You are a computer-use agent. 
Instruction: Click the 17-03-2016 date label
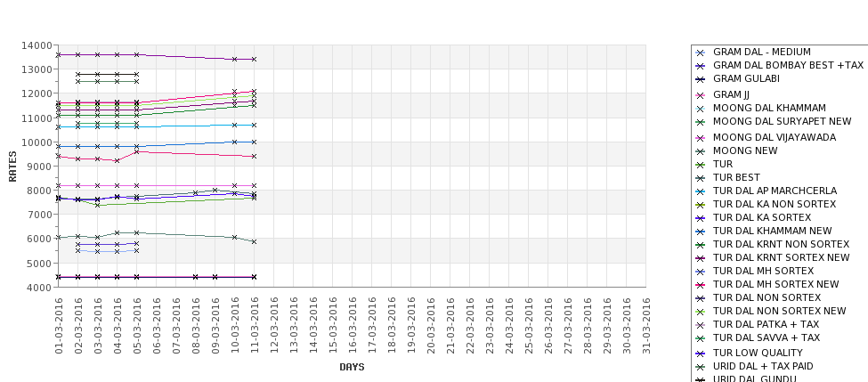(372, 326)
